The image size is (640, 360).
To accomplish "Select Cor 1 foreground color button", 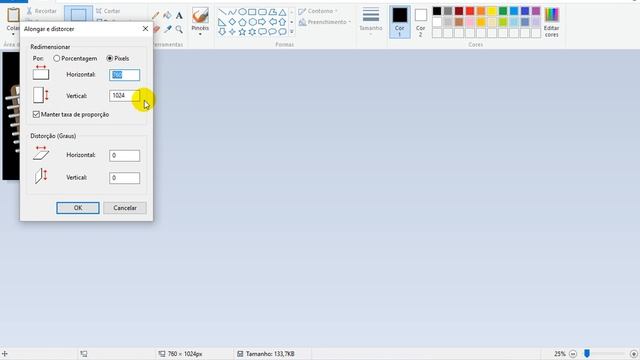I will [400, 22].
